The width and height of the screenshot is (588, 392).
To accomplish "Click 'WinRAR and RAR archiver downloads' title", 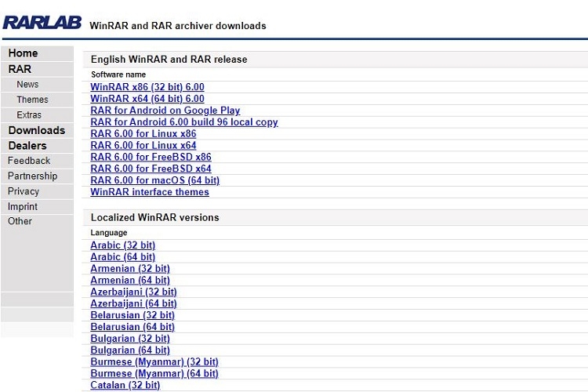I will coord(178,26).
